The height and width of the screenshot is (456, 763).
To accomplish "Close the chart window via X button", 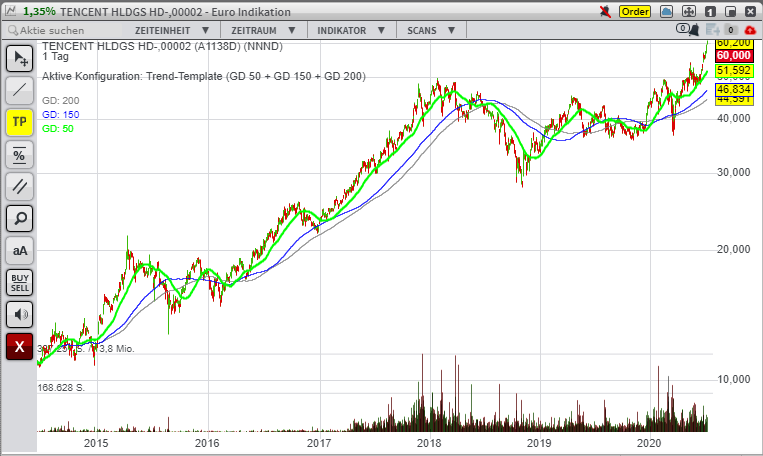I will click(751, 12).
